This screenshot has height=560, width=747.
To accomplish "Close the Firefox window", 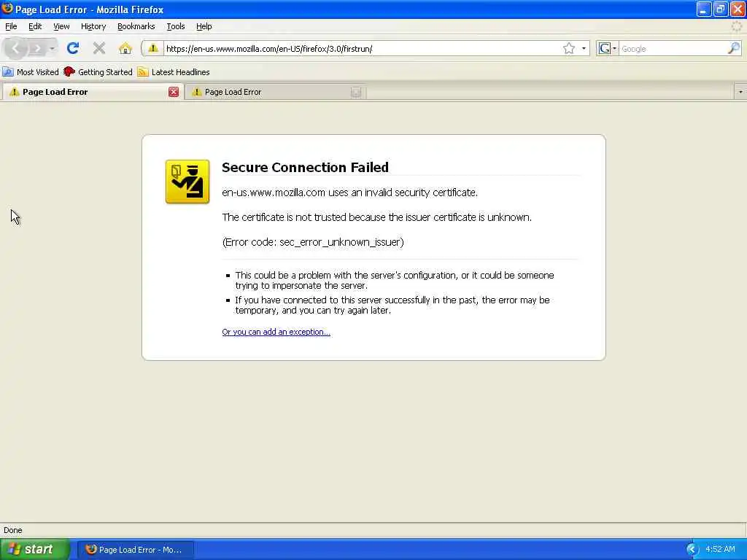I will [738, 9].
